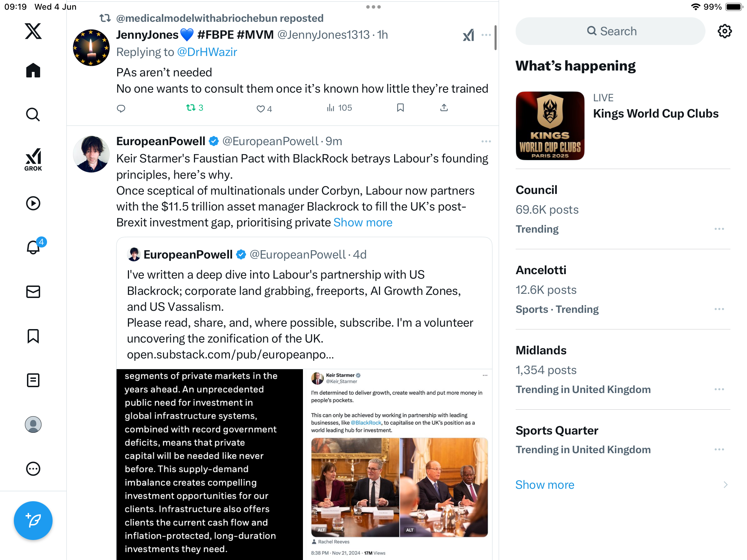The width and height of the screenshot is (747, 560).
Task: Open Messages envelope icon
Action: point(33,292)
